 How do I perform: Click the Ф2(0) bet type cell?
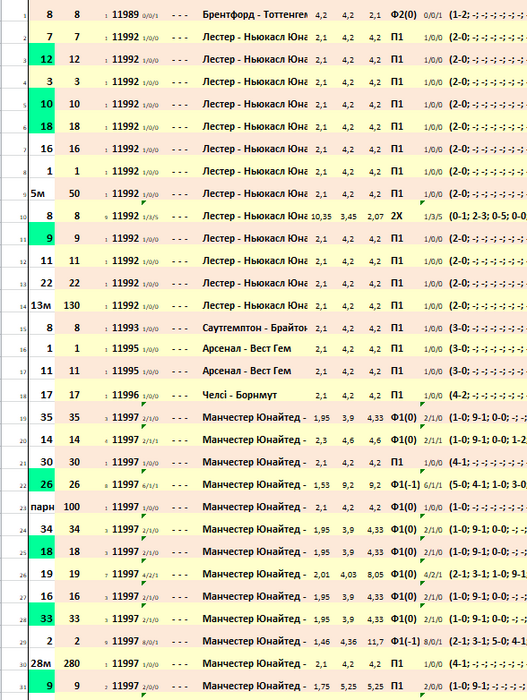pyautogui.click(x=403, y=15)
